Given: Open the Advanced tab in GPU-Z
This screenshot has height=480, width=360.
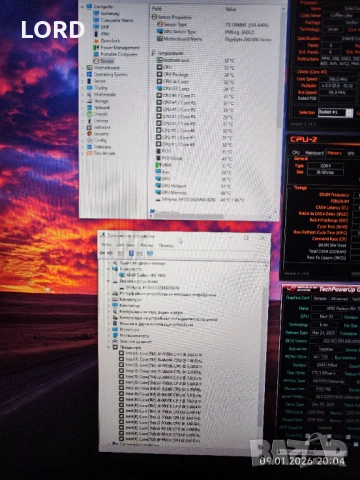Looking at the screenshot, I should 339,299.
